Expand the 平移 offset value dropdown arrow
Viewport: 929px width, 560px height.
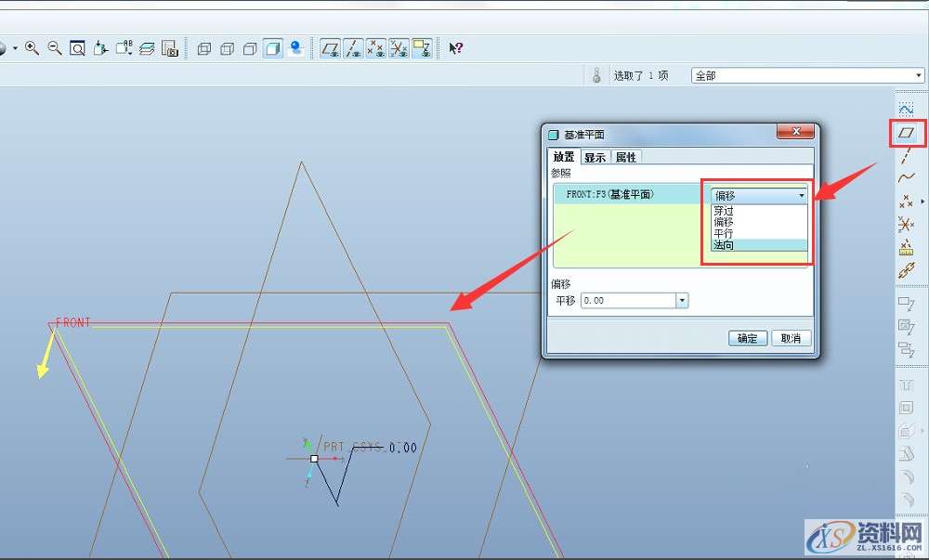(x=683, y=301)
